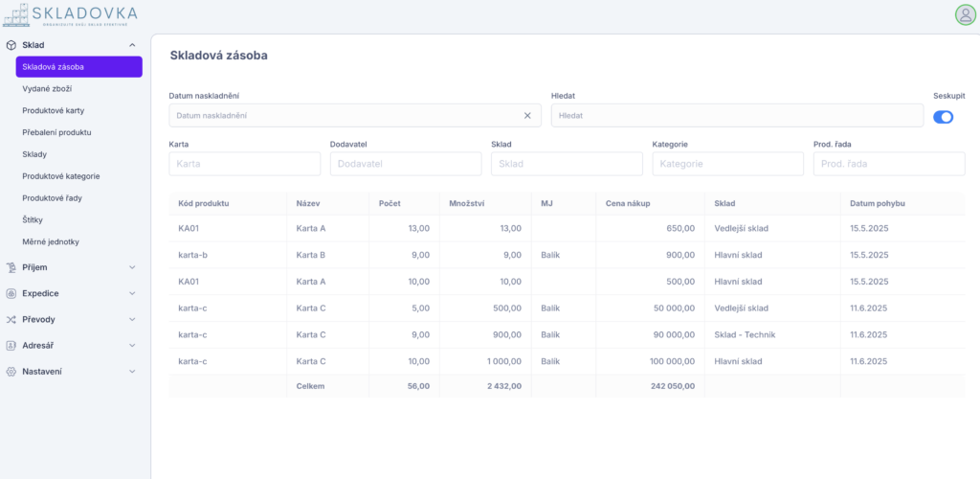Click the Skladovka logo
The image size is (980, 479).
[x=70, y=14]
